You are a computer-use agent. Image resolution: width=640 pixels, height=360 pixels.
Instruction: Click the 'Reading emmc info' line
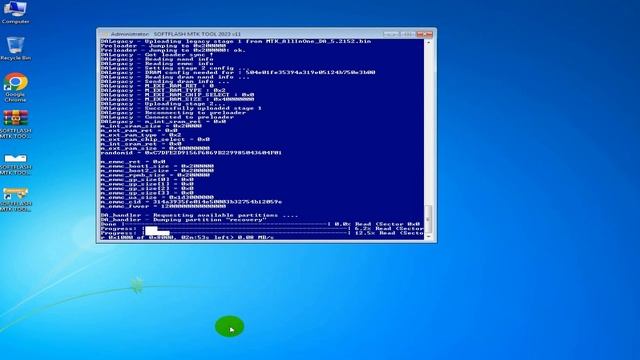(x=157, y=64)
